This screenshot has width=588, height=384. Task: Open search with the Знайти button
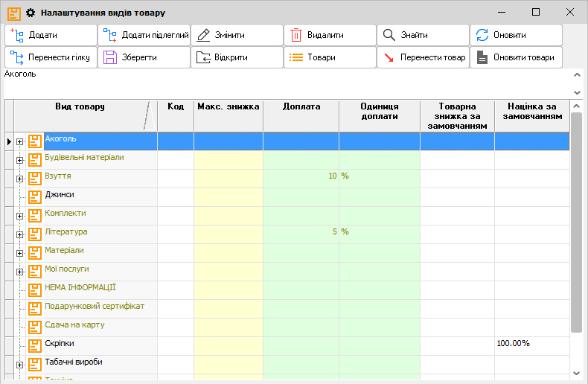pos(422,35)
